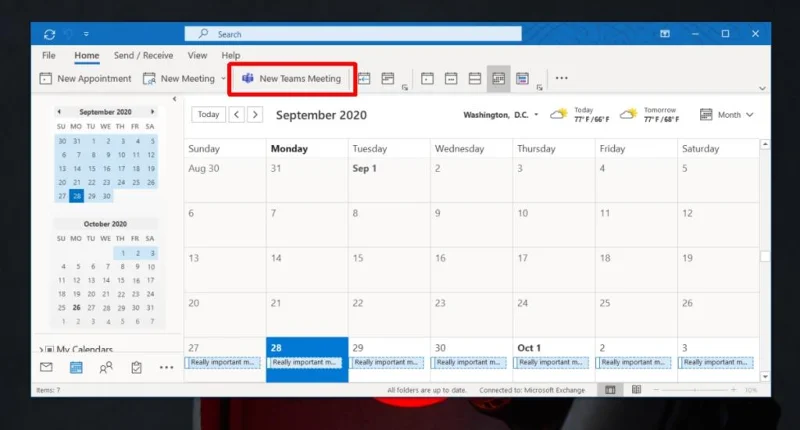
Task: Open the File menu
Action: [x=49, y=55]
